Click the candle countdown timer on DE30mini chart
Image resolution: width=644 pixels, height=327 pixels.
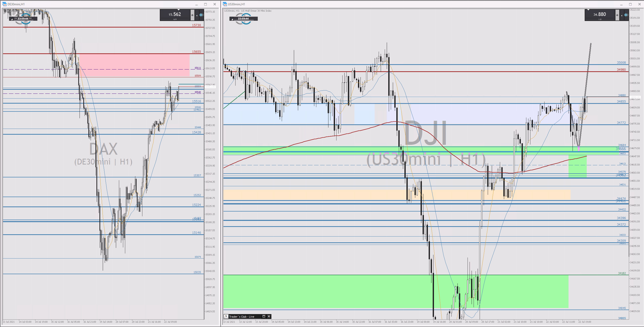pos(23,19)
